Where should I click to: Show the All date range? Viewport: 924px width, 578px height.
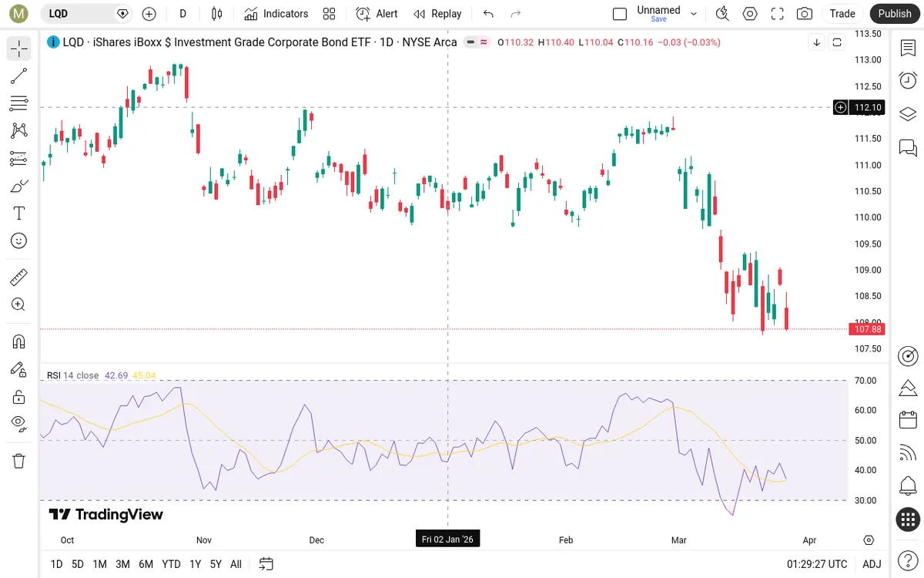coord(236,564)
